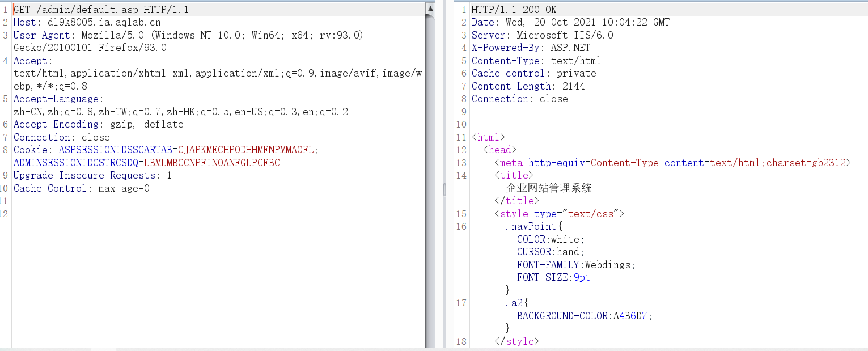Click the Accept-Encoding: gzip, deflate header

coord(99,124)
